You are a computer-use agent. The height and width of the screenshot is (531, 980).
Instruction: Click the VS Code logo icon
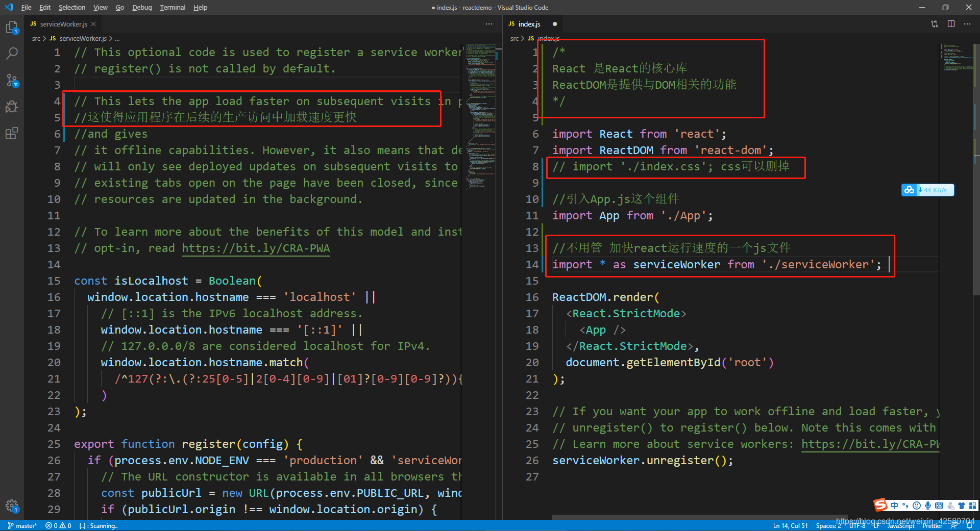point(9,7)
